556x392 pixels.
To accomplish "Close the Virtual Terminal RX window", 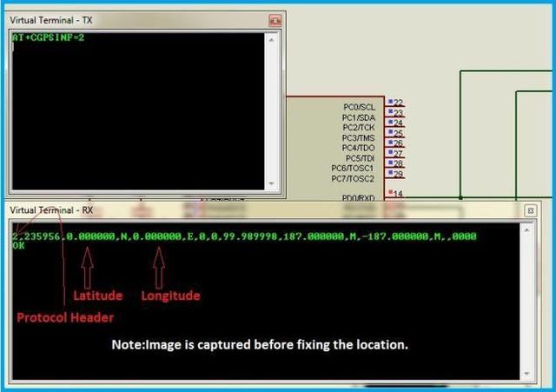I will [531, 210].
